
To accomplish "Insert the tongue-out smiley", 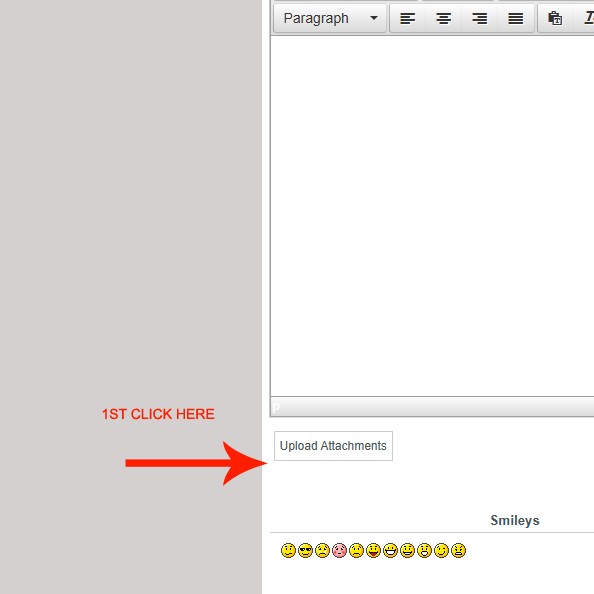I will click(x=373, y=550).
